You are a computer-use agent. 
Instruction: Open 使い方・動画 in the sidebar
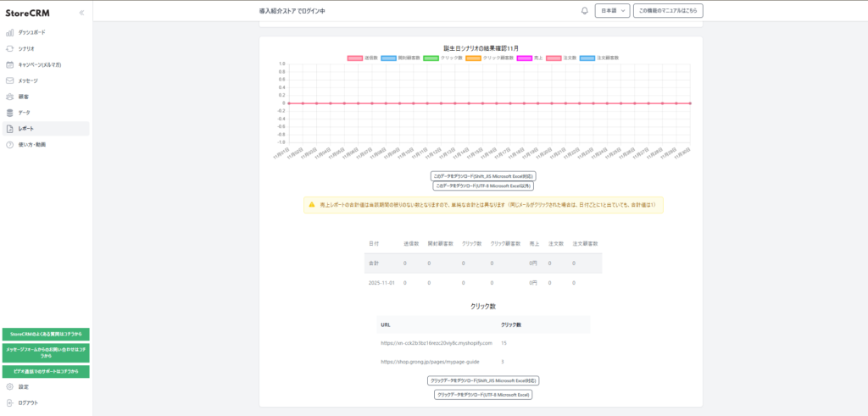click(x=31, y=145)
